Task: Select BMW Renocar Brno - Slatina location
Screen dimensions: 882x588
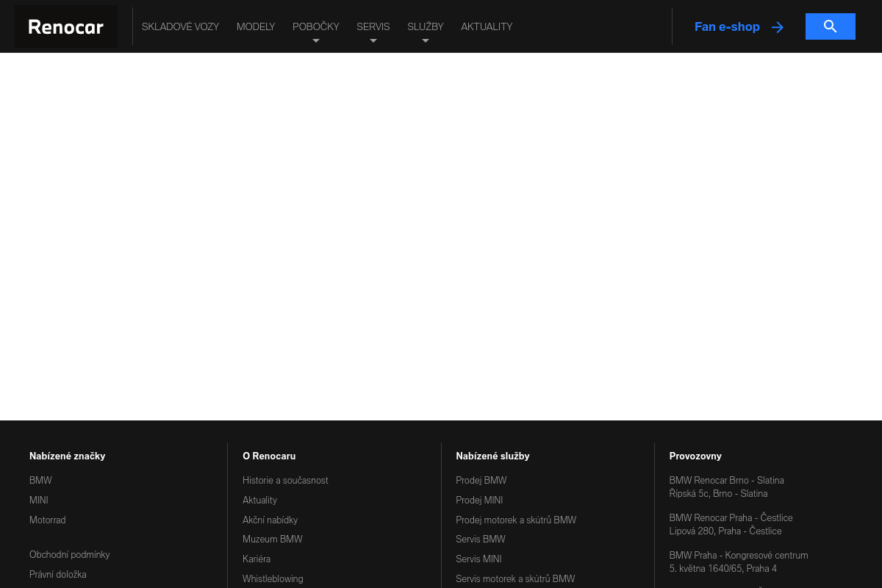Action: [726, 480]
